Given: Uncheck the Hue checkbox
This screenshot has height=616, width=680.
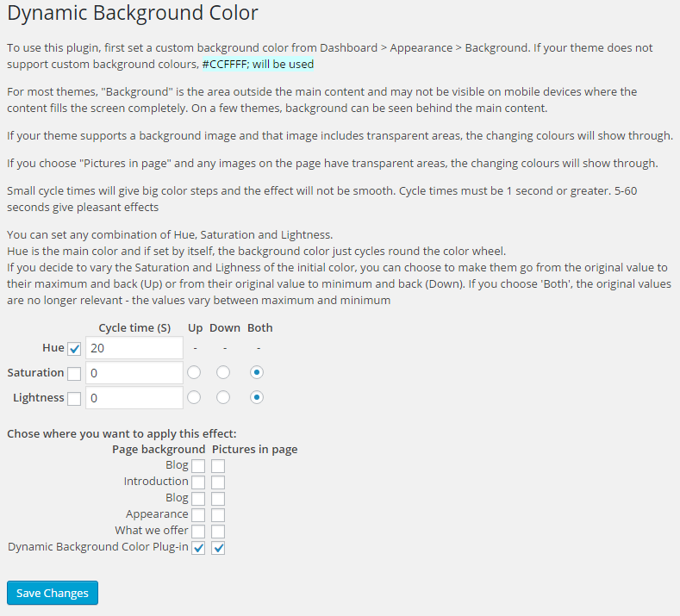Looking at the screenshot, I should 74,348.
